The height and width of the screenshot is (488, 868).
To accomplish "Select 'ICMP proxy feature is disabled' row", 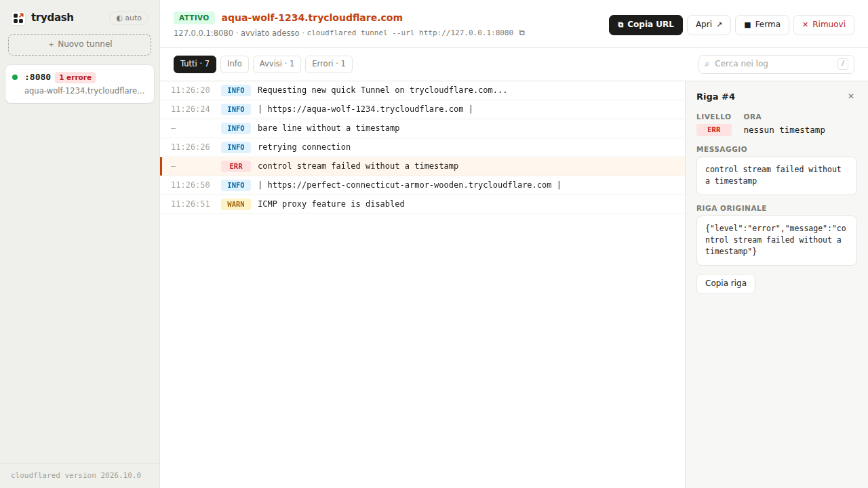I will tap(422, 205).
